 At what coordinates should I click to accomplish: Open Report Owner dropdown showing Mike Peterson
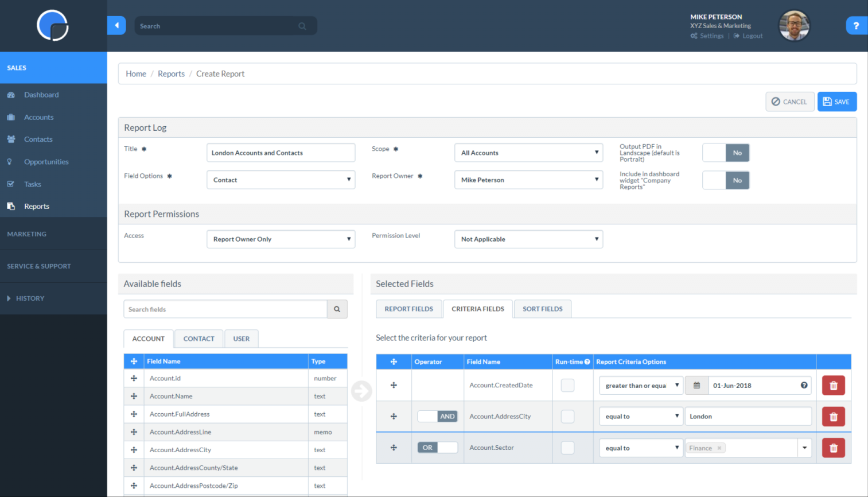(528, 180)
